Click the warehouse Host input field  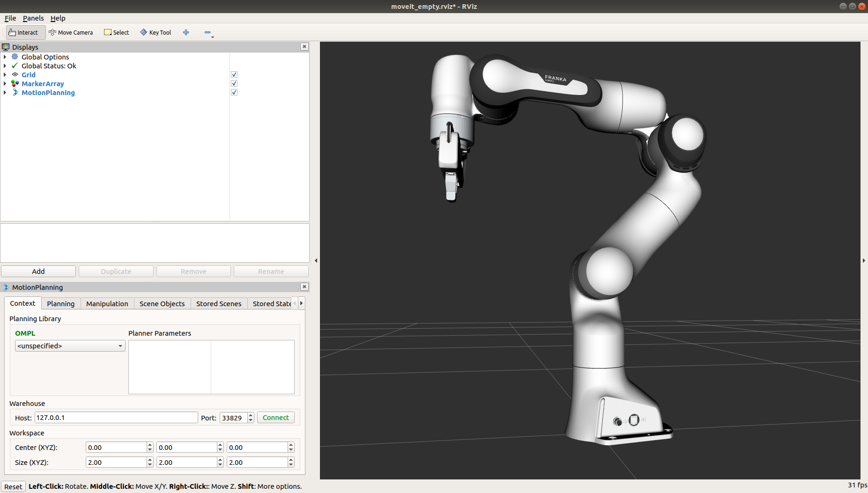point(116,418)
